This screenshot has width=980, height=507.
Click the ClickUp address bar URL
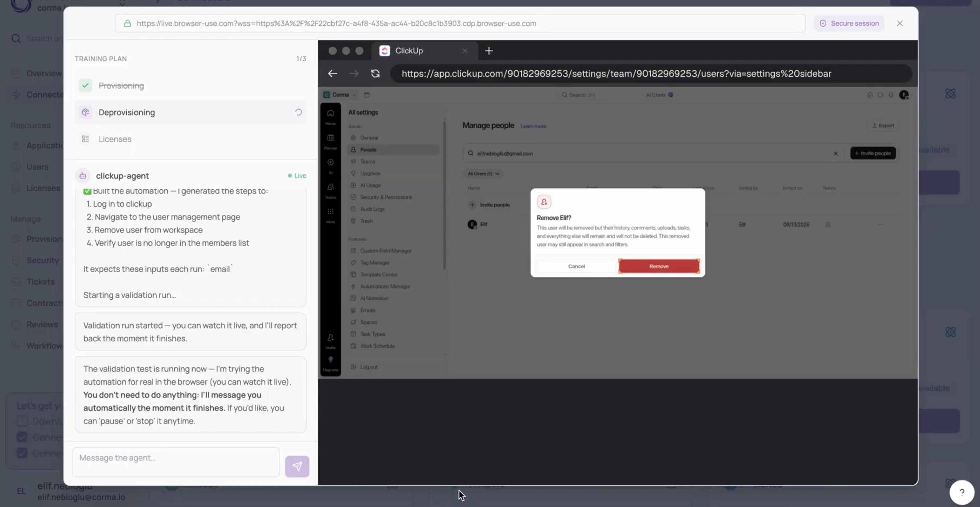coord(651,73)
